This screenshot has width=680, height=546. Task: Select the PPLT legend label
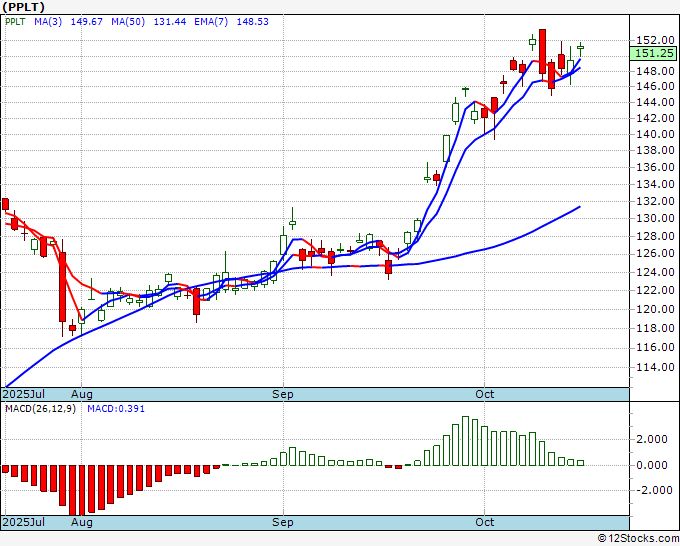click(15, 22)
